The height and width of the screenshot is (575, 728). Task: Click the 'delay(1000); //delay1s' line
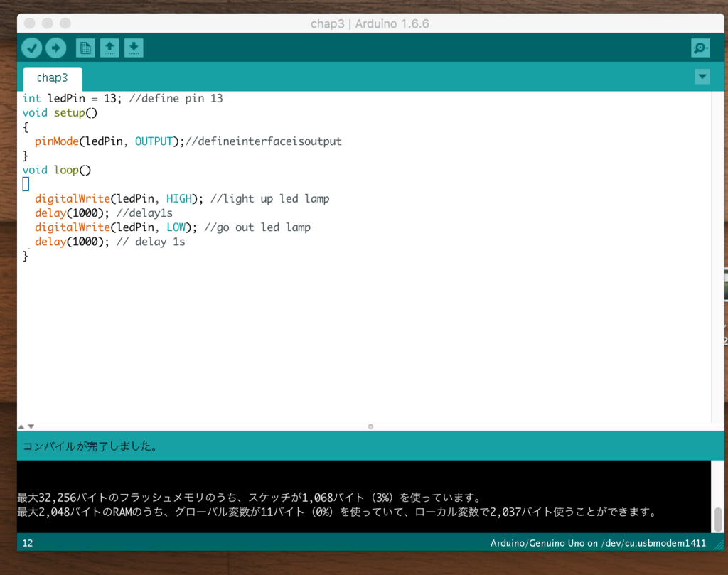[104, 213]
